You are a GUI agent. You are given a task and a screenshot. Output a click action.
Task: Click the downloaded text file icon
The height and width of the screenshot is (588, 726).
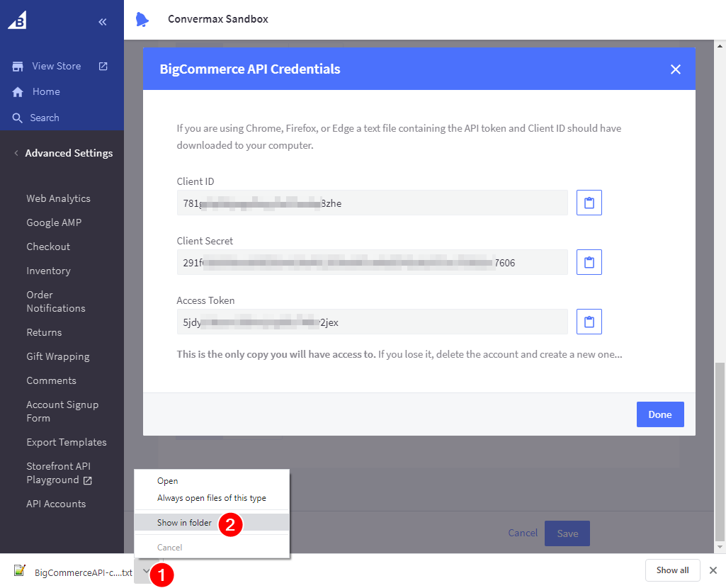19,570
